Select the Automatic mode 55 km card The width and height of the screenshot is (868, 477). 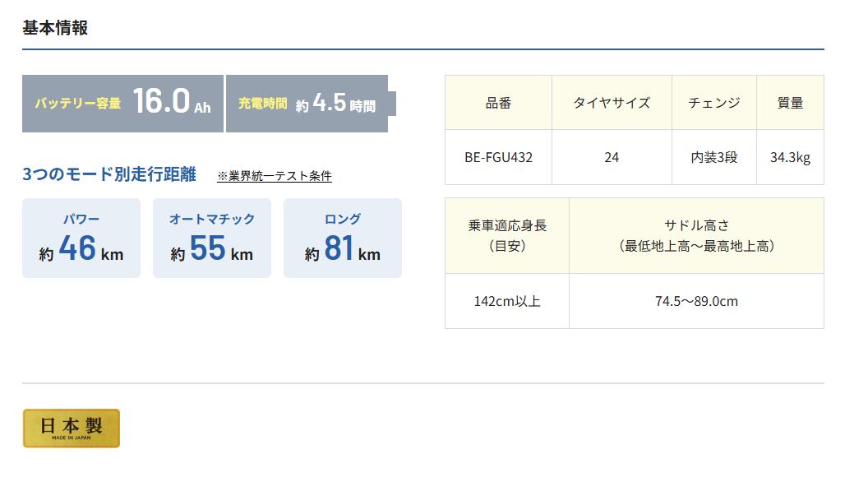point(212,238)
